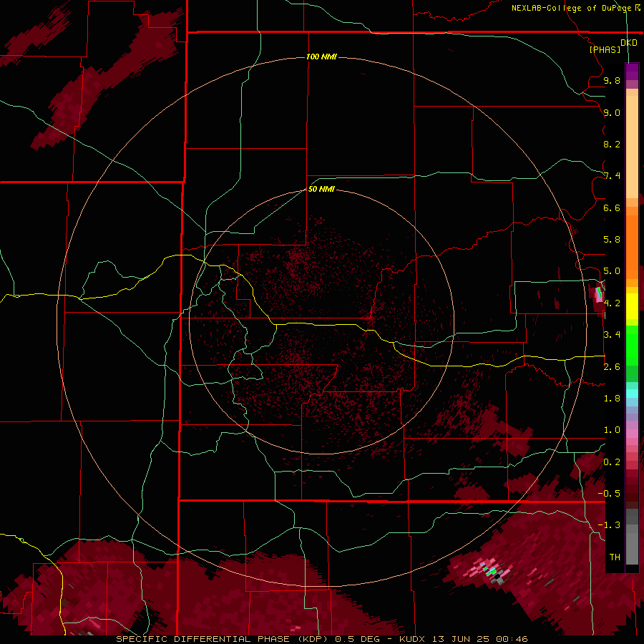
Task: Click the KUDX radar site identifier
Action: [x=413, y=639]
